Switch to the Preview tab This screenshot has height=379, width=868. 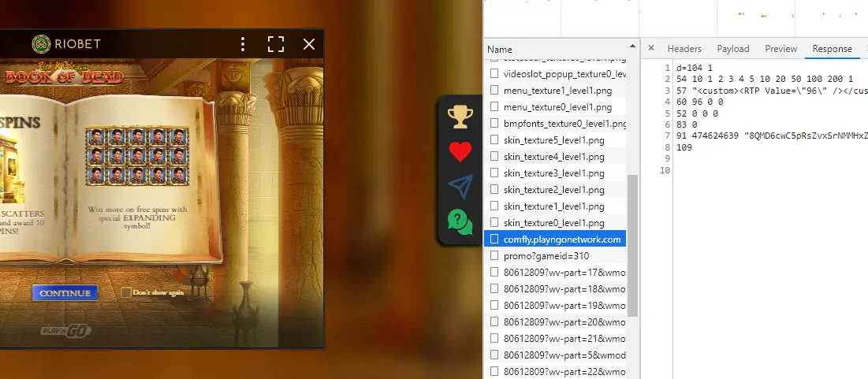[x=781, y=49]
